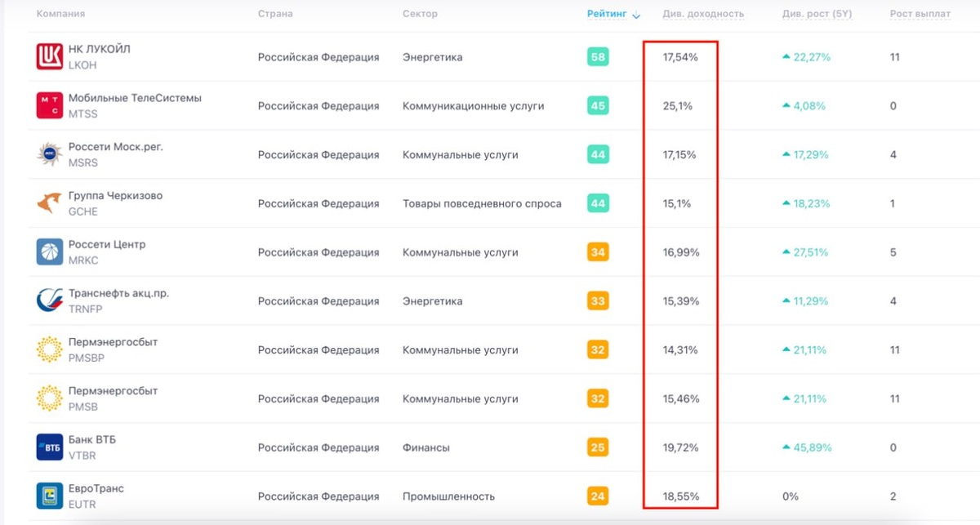The image size is (980, 525).
Task: Sort by Рейтинг column dropdown arrow
Action: coord(637,15)
